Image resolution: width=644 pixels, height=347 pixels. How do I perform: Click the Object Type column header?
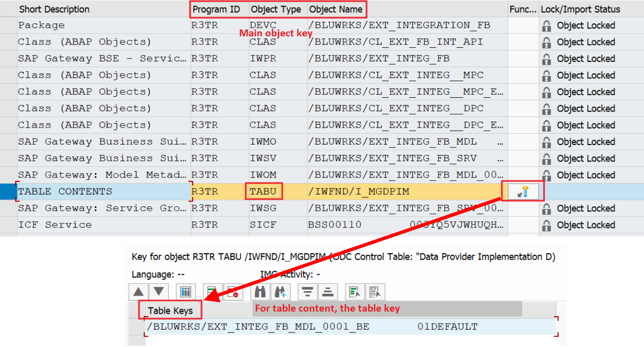point(276,9)
